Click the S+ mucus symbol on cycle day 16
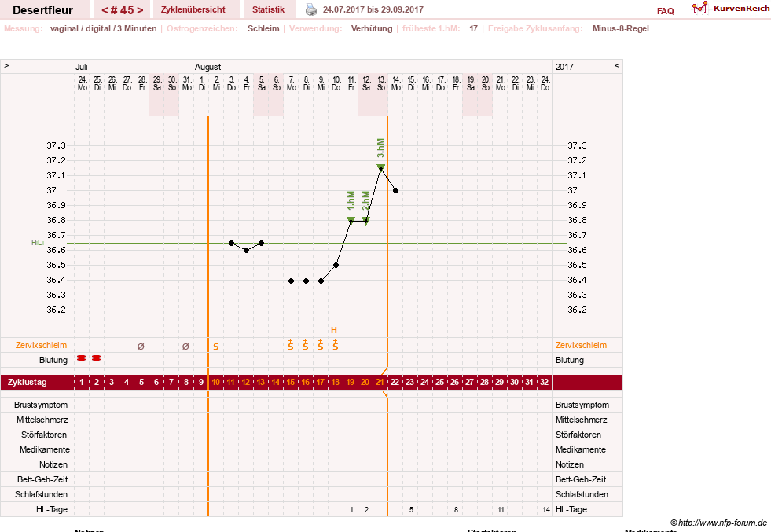Image resolution: width=771 pixels, height=532 pixels. click(x=306, y=345)
